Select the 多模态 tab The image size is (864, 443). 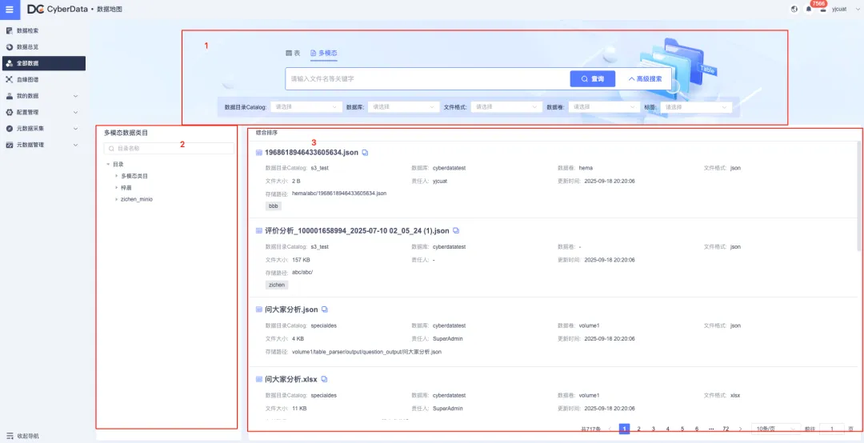(x=324, y=53)
